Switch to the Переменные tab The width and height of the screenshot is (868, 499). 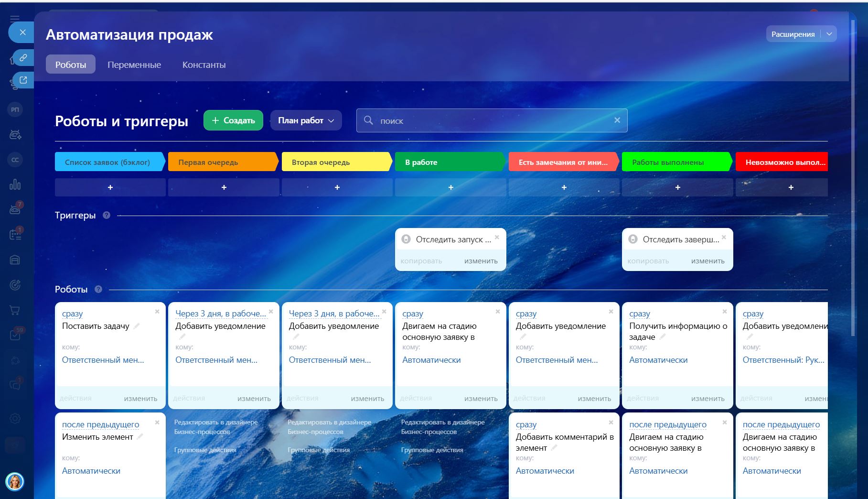coord(134,65)
